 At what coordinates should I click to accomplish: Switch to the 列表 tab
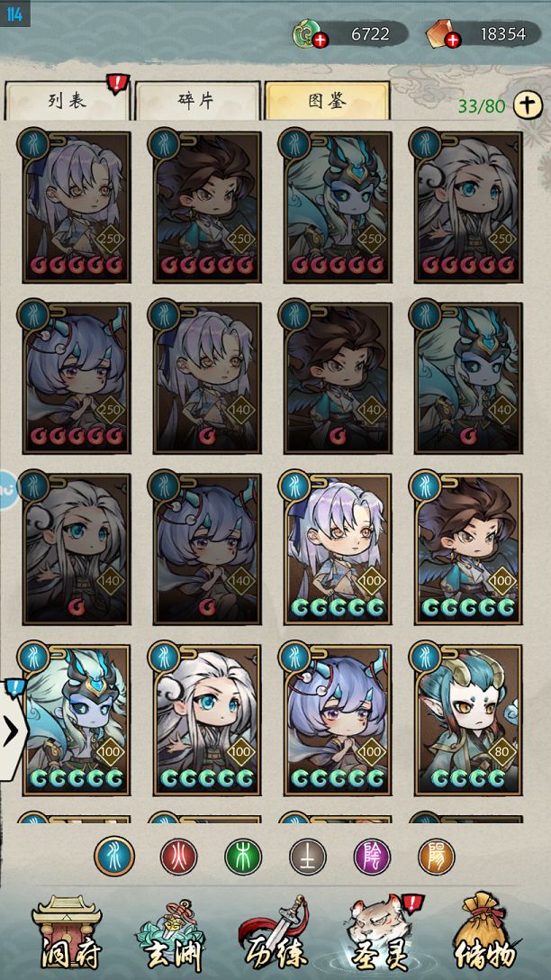67,101
